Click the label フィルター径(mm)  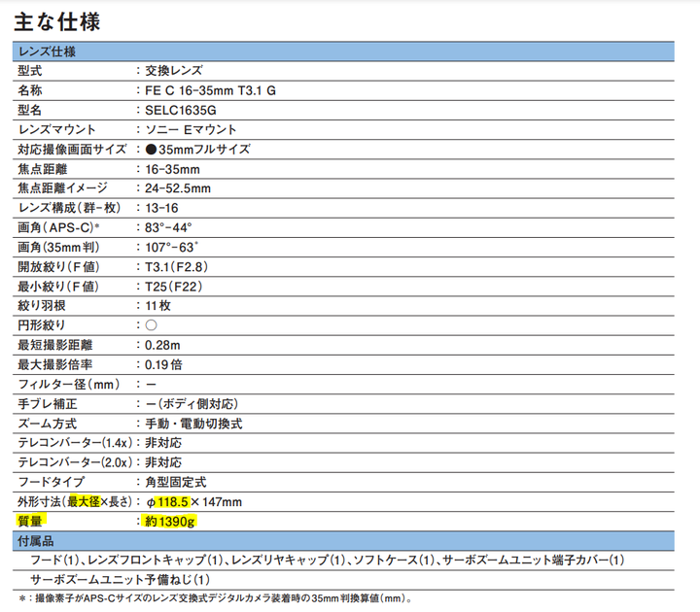[x=69, y=385]
